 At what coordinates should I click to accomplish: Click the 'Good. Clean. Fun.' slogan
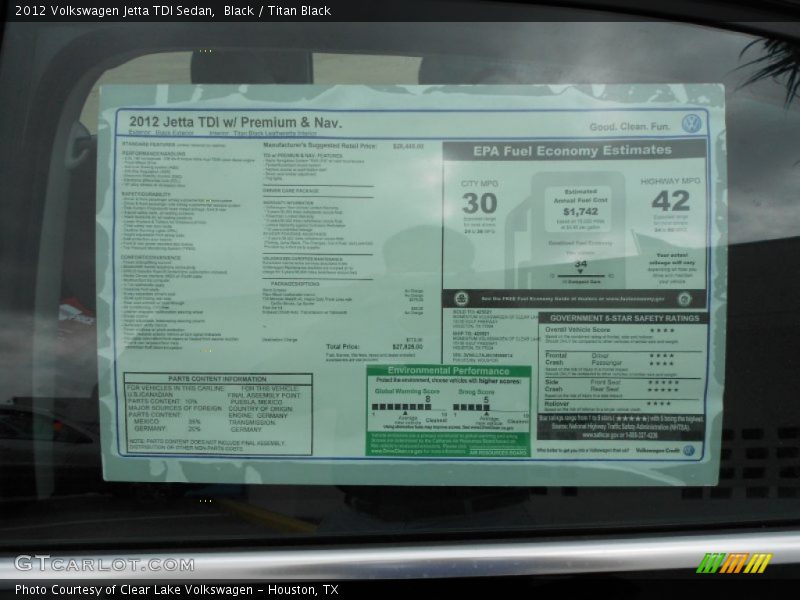(x=630, y=127)
